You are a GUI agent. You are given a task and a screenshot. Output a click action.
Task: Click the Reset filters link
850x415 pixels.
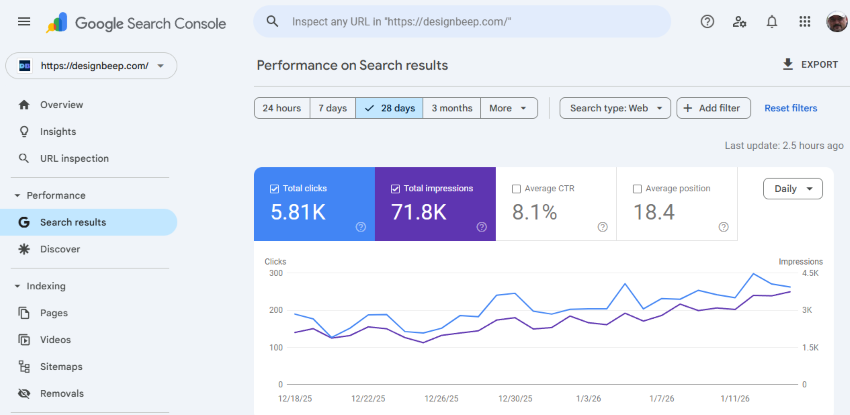pos(790,108)
